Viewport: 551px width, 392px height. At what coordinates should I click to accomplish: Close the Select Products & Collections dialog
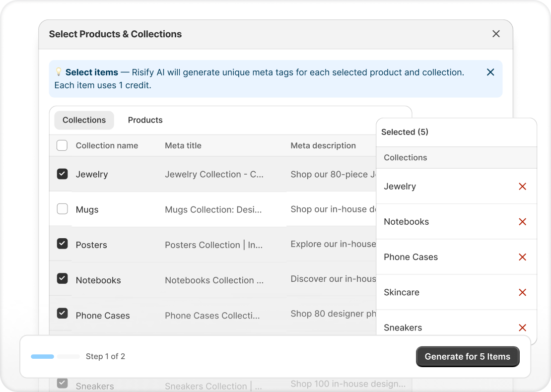[496, 34]
